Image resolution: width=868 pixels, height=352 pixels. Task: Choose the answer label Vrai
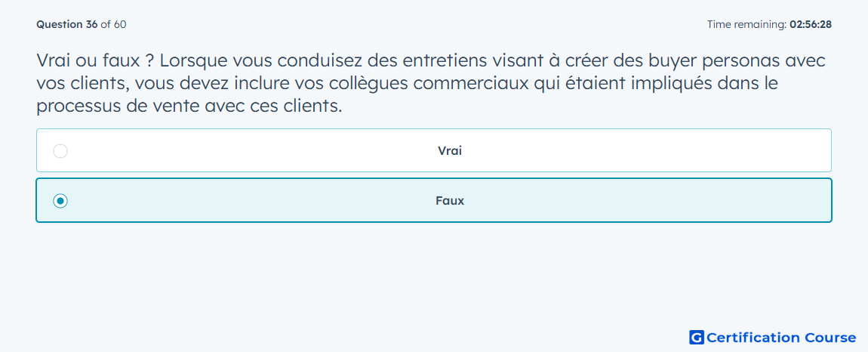pyautogui.click(x=450, y=151)
